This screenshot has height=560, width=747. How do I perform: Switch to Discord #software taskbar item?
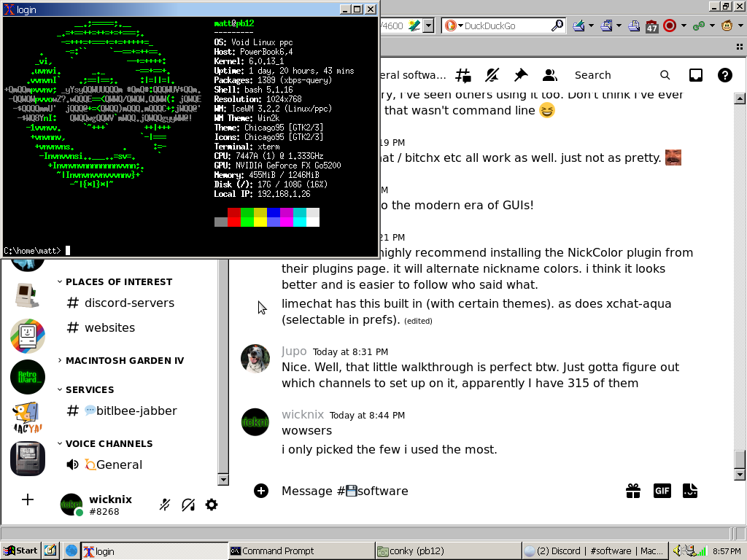[x=594, y=551]
